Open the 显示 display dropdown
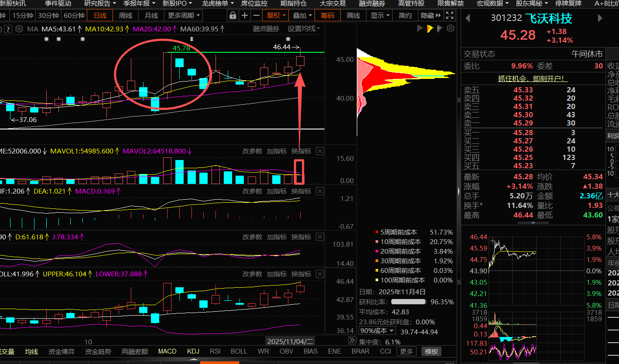 coord(380,16)
